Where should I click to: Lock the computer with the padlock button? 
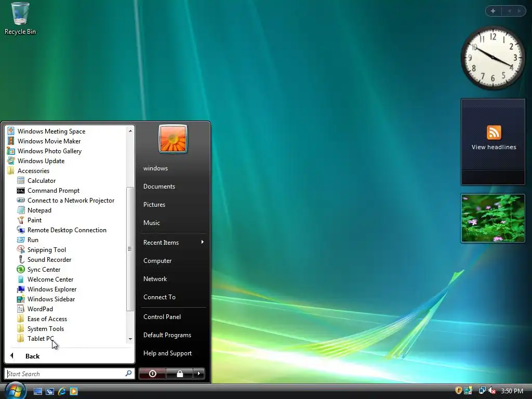coord(179,374)
